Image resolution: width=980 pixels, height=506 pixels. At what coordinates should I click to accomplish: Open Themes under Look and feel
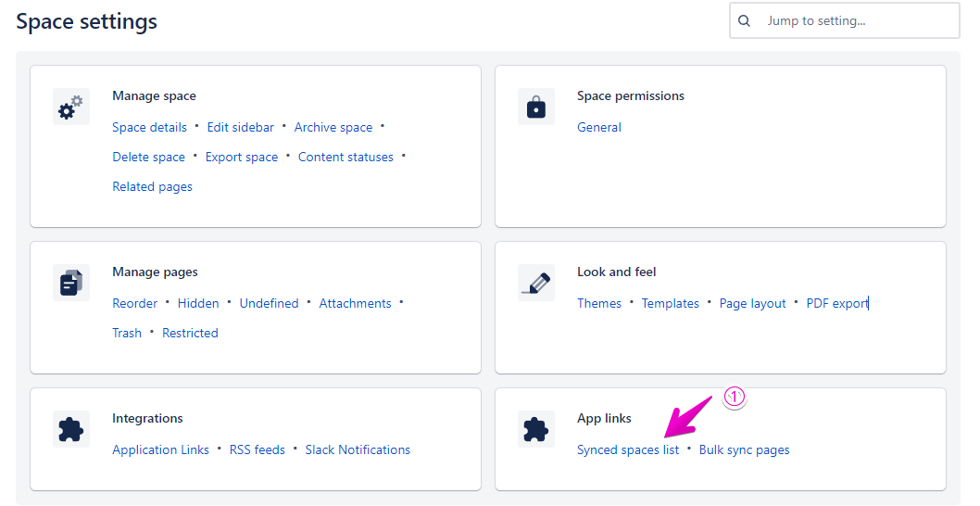[598, 304]
